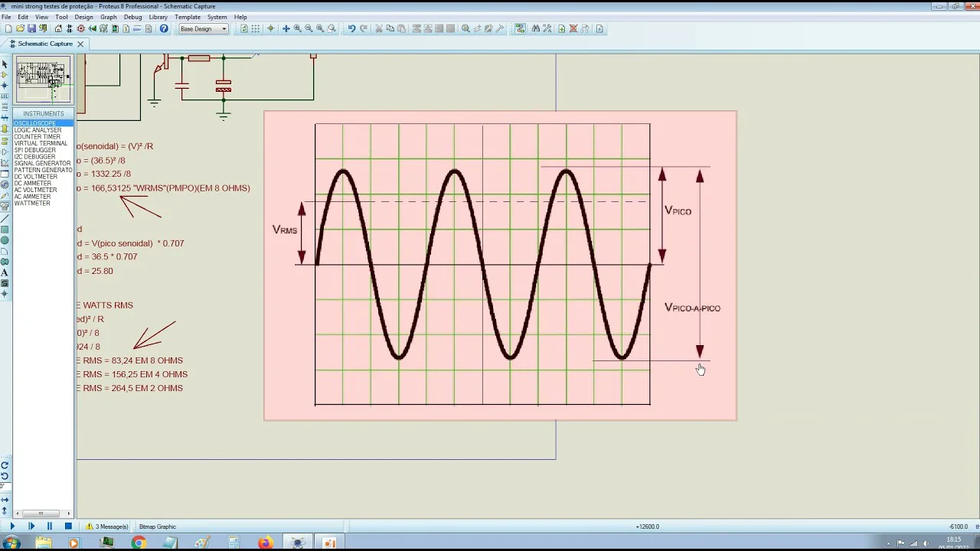Click the 3 Message(s) status indicator

107,527
